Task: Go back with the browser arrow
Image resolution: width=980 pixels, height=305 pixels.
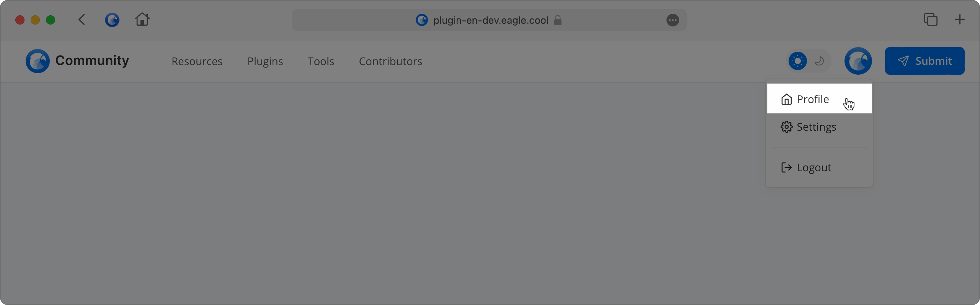Action: (82, 20)
